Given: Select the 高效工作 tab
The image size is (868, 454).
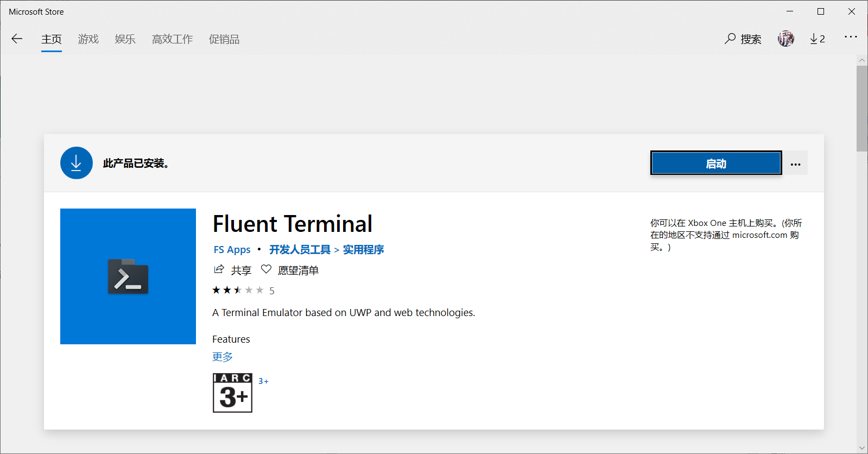Looking at the screenshot, I should pyautogui.click(x=173, y=39).
